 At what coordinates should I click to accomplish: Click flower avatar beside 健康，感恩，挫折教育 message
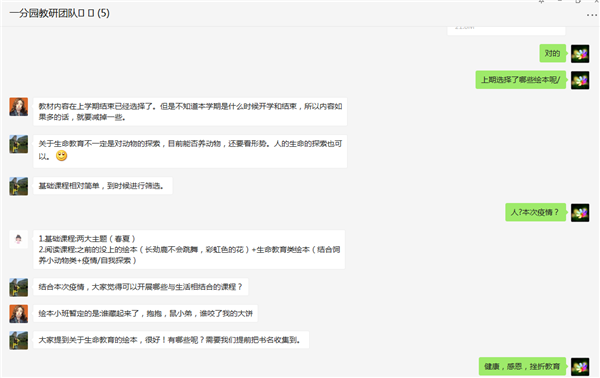coord(580,367)
